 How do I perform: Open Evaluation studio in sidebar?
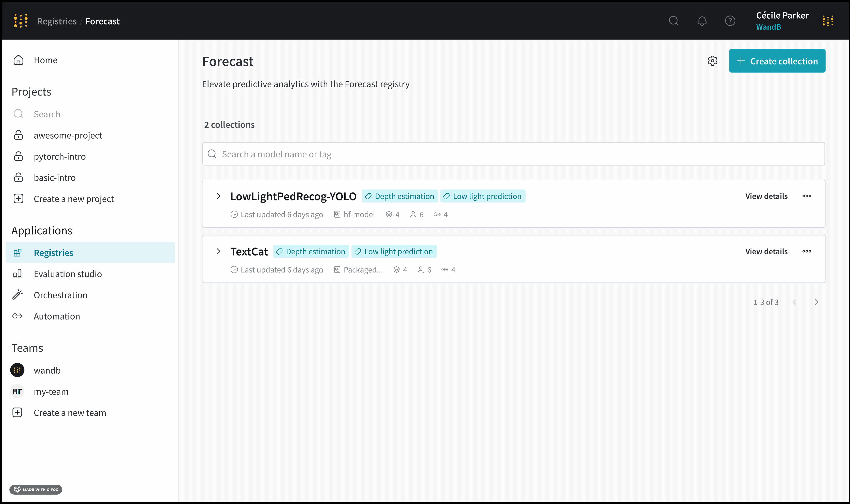[68, 274]
